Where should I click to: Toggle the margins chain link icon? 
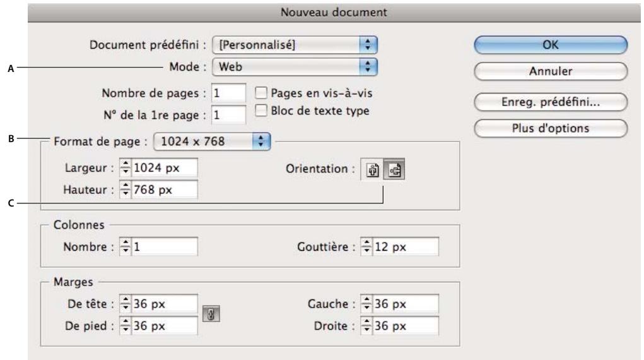pyautogui.click(x=211, y=314)
